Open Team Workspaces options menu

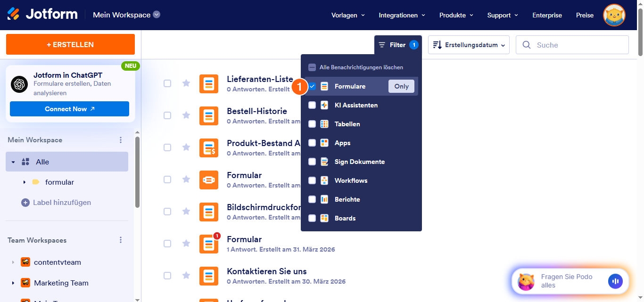pos(121,240)
